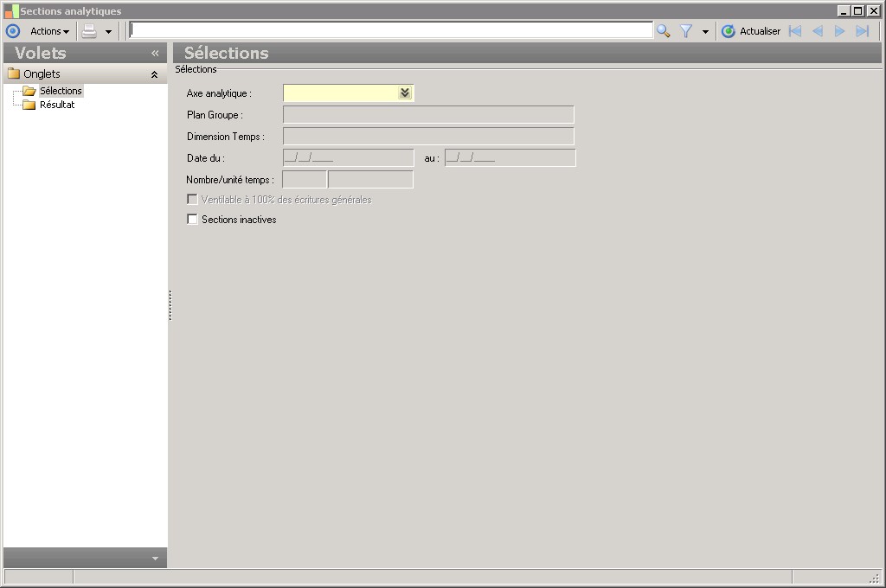Go to the last record
The image size is (886, 588).
[x=863, y=31]
